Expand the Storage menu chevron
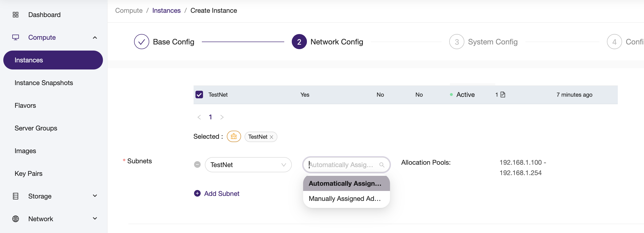 coord(95,196)
